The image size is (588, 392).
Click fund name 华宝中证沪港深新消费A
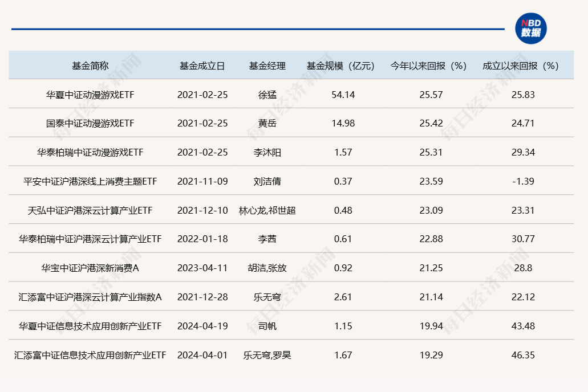[90, 268]
